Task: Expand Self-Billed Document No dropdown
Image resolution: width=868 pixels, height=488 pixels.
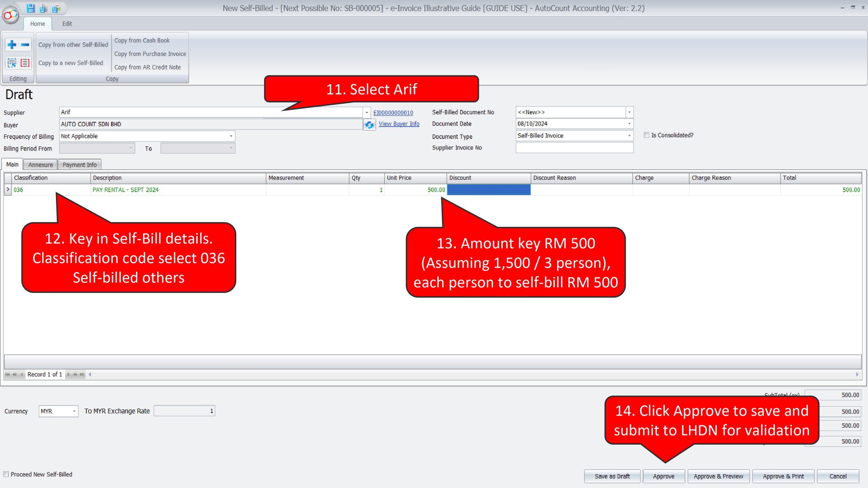Action: pos(629,112)
